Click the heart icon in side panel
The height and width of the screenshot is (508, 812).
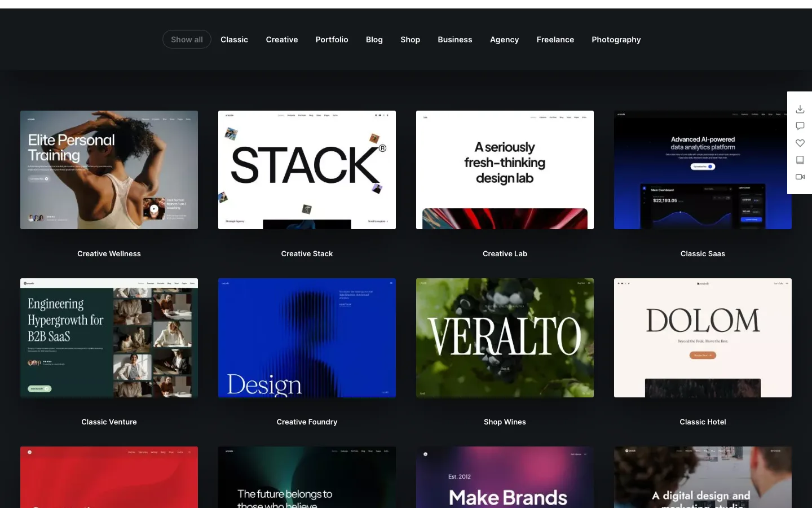800,143
